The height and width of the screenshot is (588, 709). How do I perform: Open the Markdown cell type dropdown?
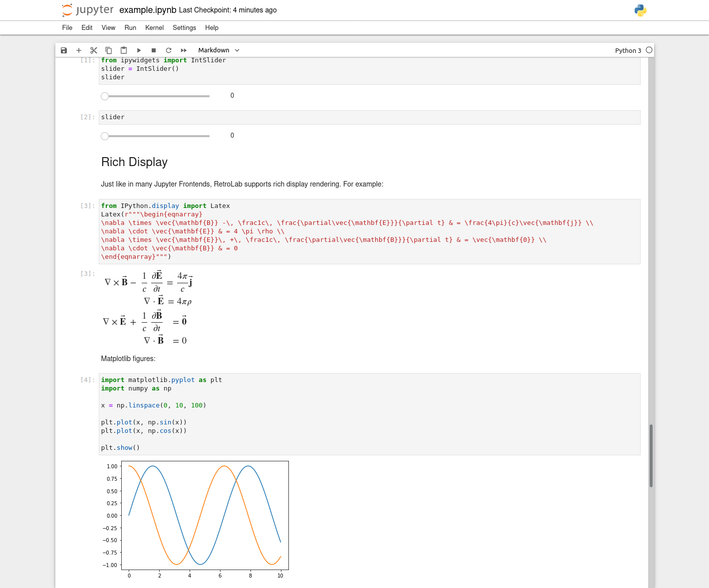tap(219, 50)
